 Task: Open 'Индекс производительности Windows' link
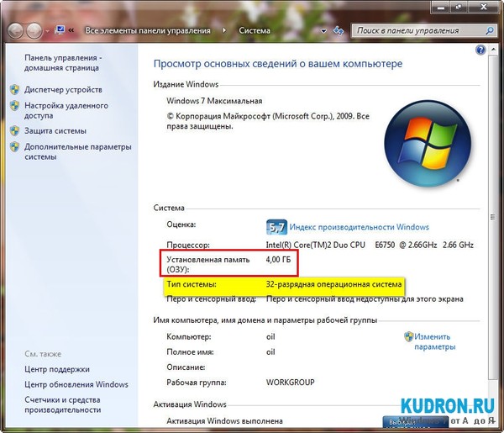[359, 227]
